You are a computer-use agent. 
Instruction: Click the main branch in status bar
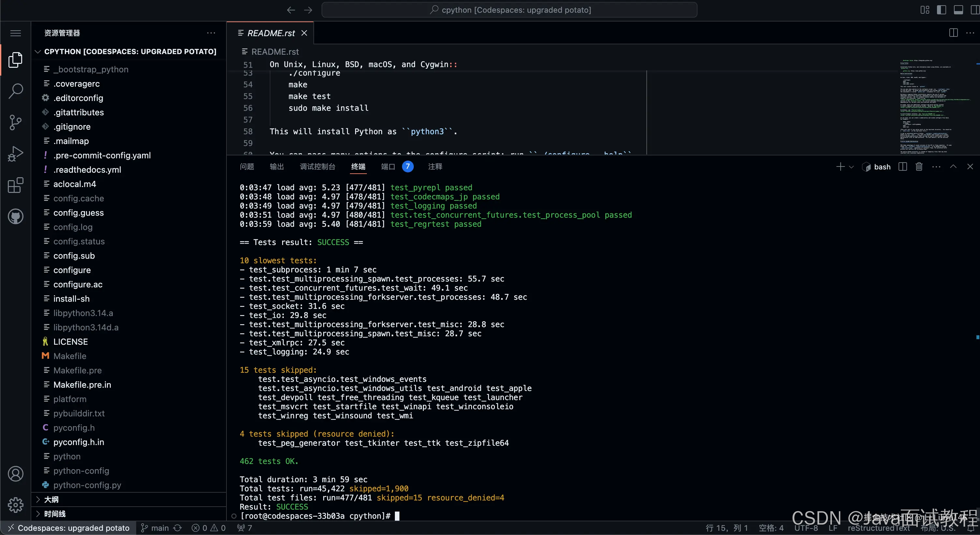pyautogui.click(x=155, y=528)
